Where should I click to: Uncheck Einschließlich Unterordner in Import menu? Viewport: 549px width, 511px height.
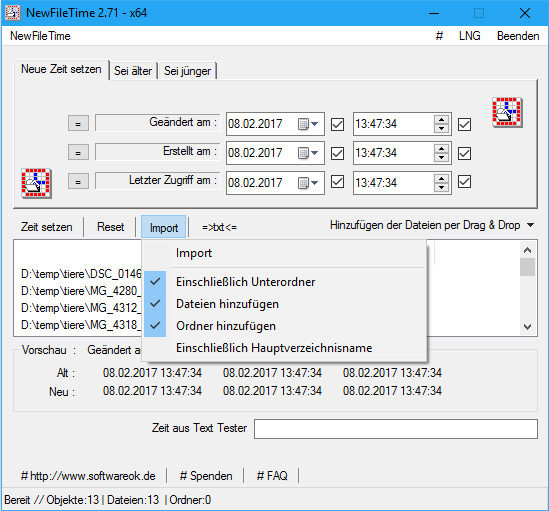284,282
